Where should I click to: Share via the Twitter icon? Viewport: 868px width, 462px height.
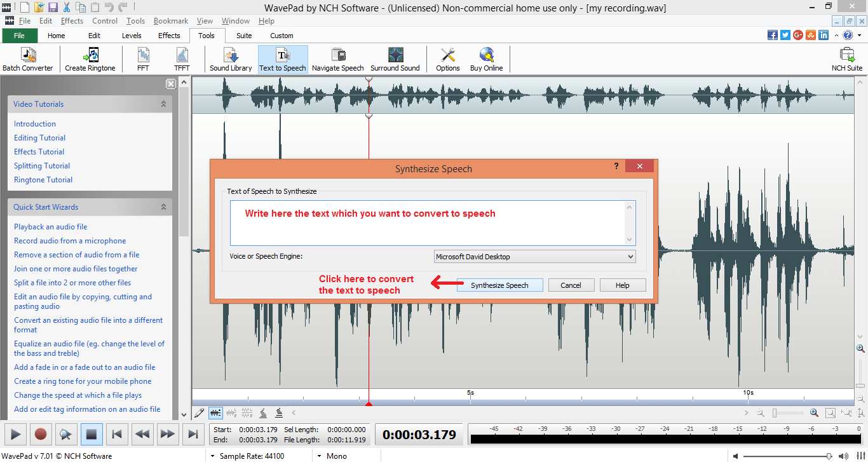point(785,35)
